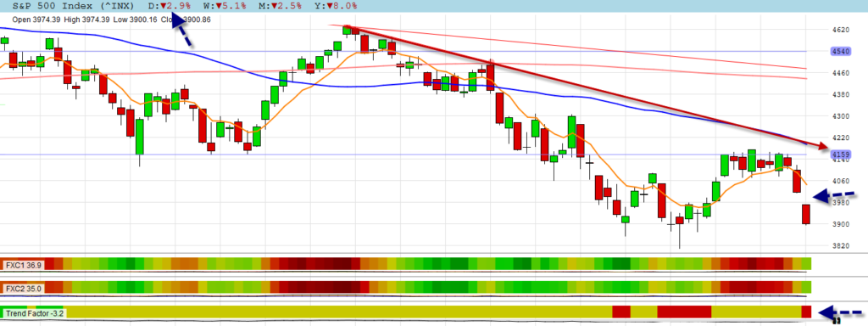Click the FXC1 36.9 indicator label

(x=23, y=266)
